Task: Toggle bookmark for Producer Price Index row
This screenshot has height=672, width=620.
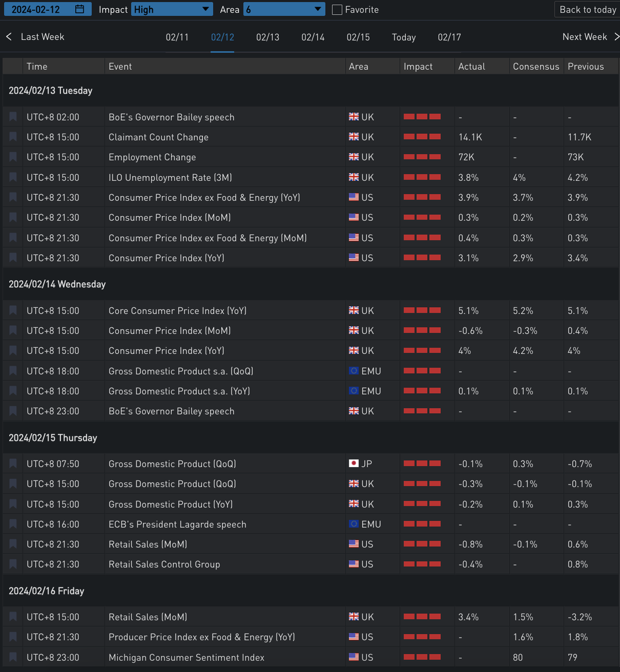Action: 13,637
